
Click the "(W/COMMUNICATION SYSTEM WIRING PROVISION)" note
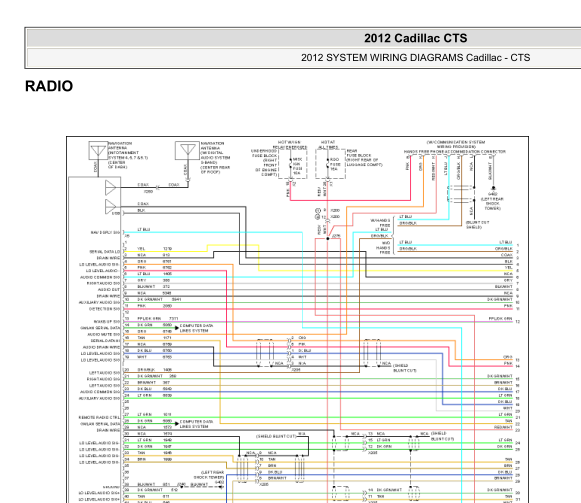455,144
